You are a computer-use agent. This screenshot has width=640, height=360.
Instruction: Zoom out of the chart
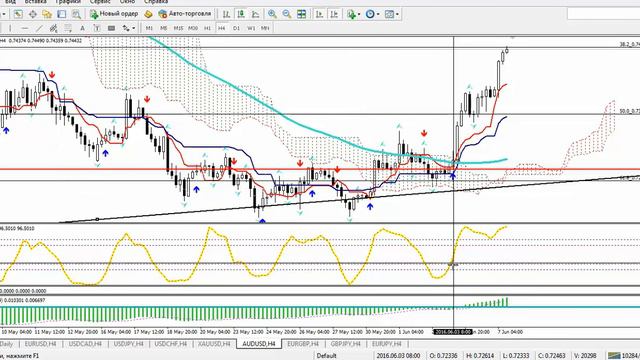[287, 14]
